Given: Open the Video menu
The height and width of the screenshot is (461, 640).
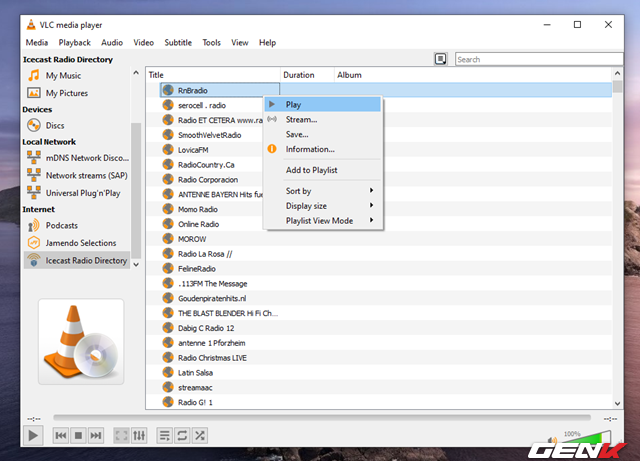Looking at the screenshot, I should (143, 42).
